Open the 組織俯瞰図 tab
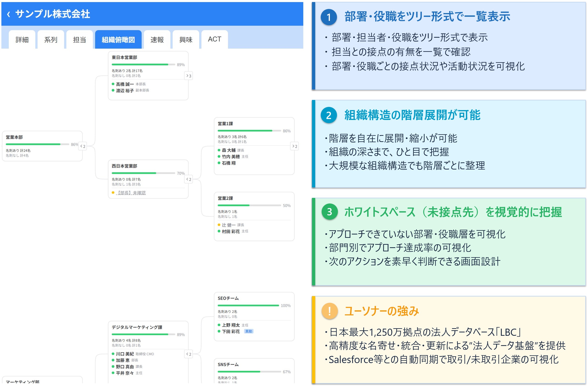The image size is (588, 386). (x=118, y=39)
